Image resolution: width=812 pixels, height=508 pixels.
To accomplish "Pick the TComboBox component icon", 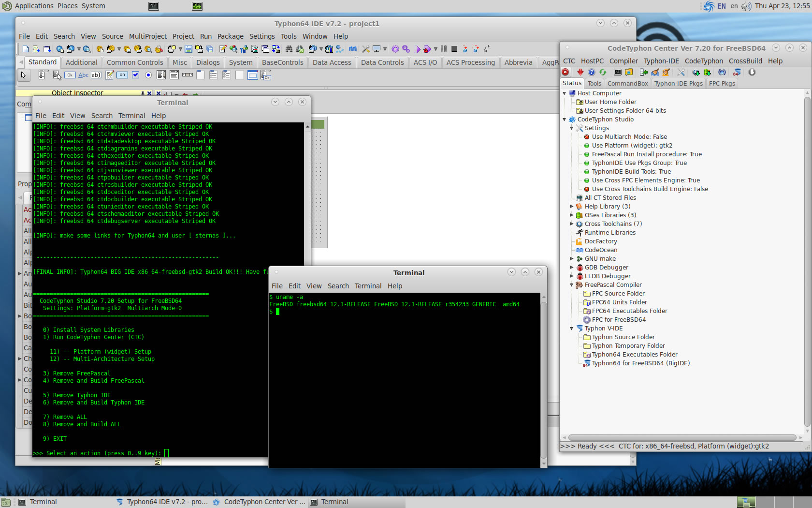I will tap(174, 75).
